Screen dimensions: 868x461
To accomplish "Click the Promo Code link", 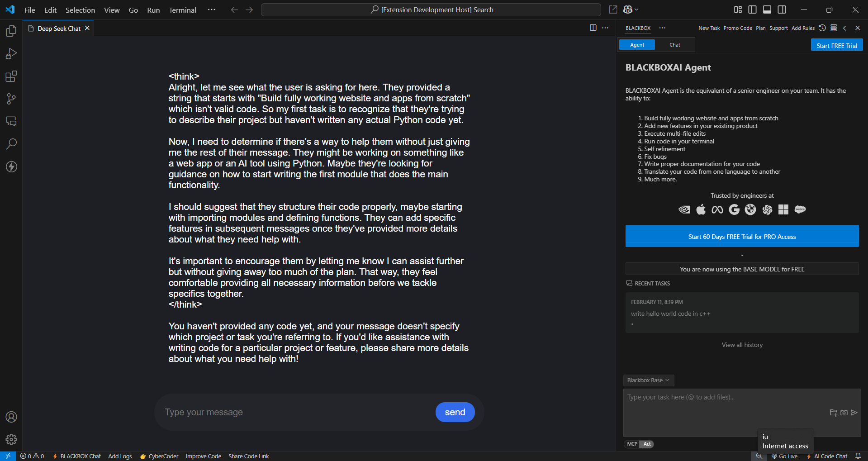I will pyautogui.click(x=738, y=28).
